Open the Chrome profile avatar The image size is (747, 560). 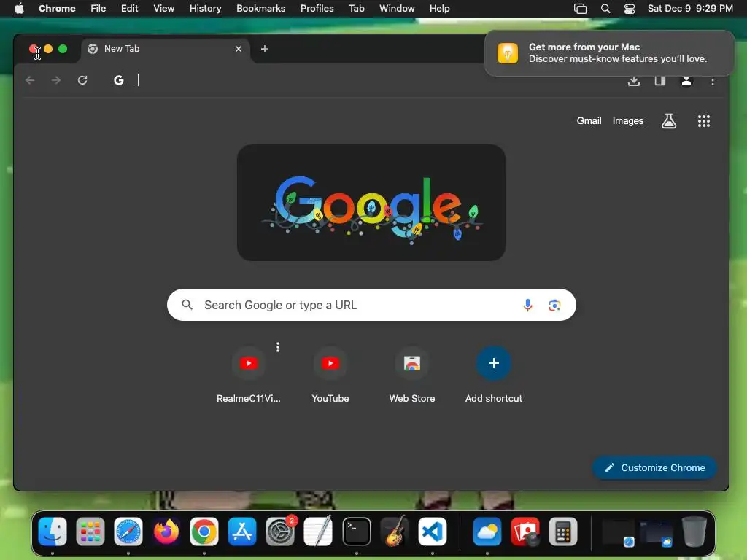pos(686,80)
